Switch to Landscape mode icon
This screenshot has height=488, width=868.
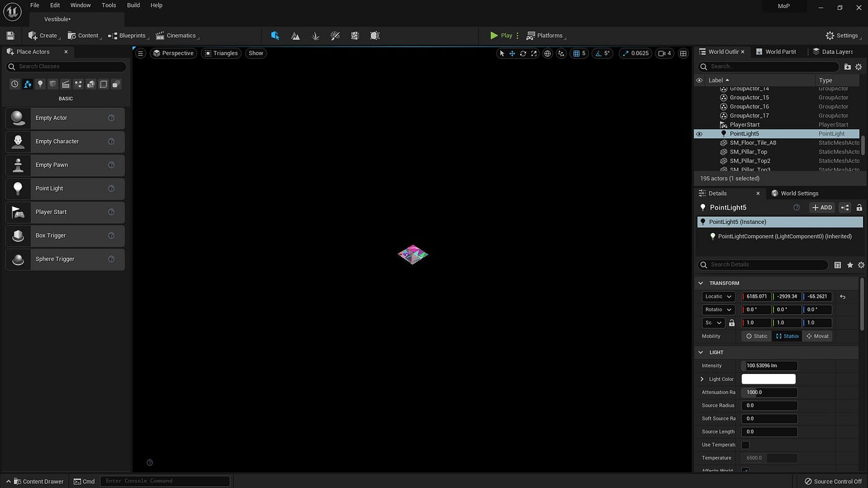(x=296, y=36)
